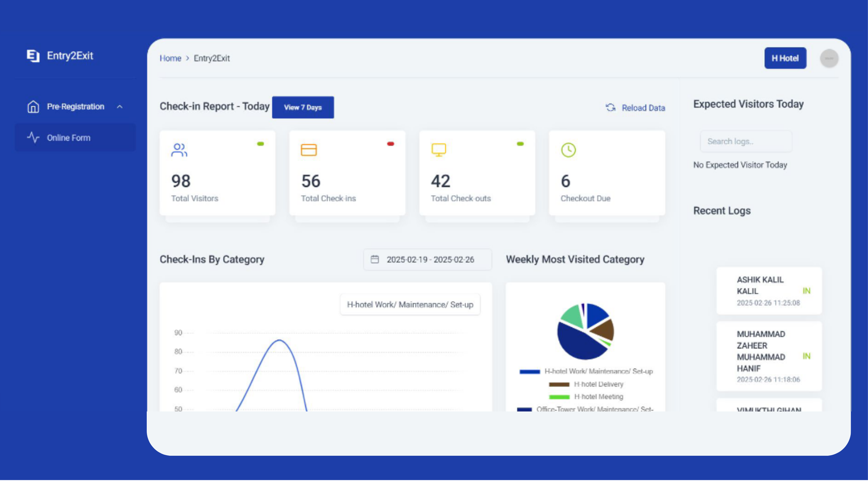Open the Pre-Registration home icon
Screen dimensions: 868x481
(x=33, y=107)
